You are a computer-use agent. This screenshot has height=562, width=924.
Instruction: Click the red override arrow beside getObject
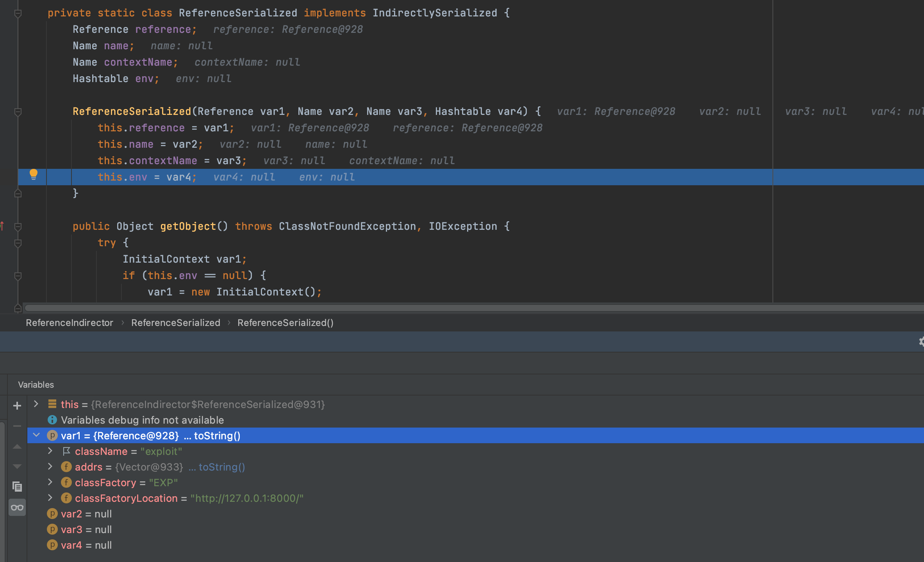[2, 226]
